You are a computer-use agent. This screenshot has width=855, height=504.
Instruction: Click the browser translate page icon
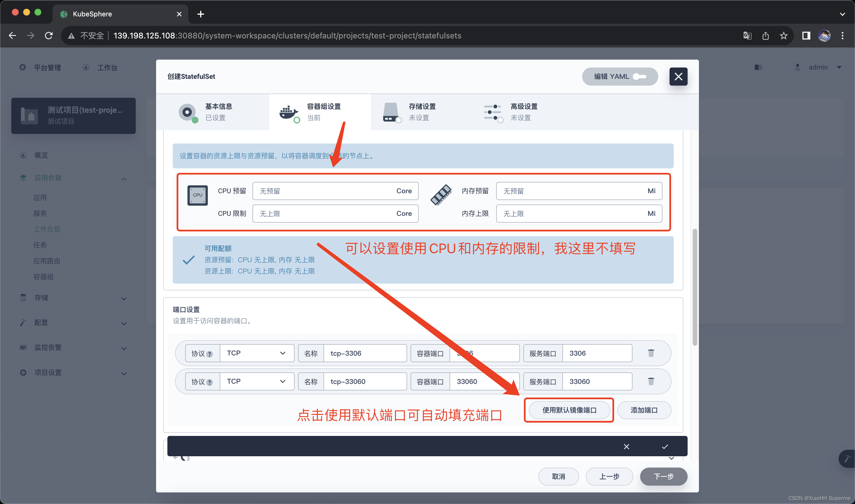click(747, 36)
